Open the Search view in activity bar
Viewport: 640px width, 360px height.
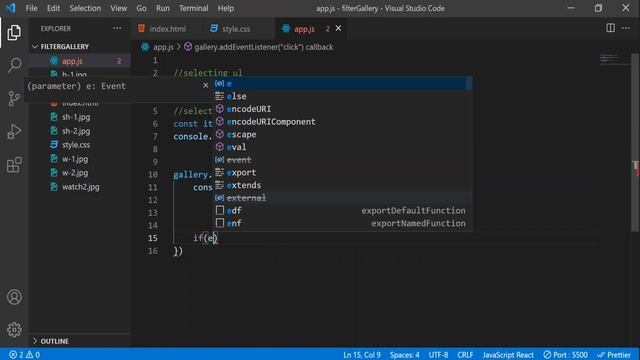(14, 65)
